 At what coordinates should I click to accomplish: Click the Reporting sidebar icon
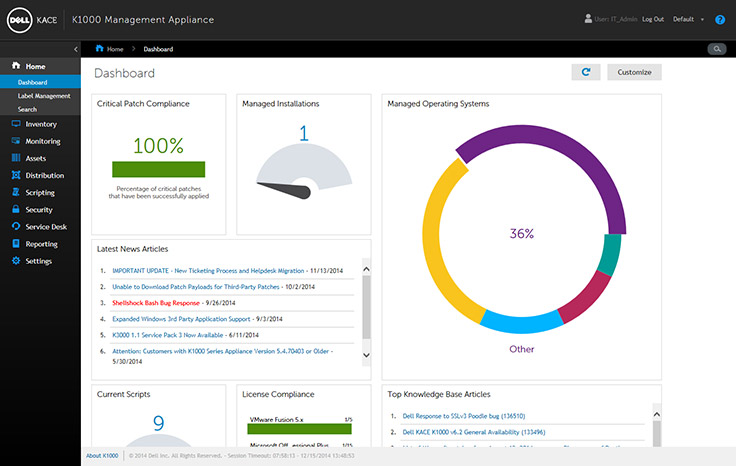pyautogui.click(x=16, y=244)
